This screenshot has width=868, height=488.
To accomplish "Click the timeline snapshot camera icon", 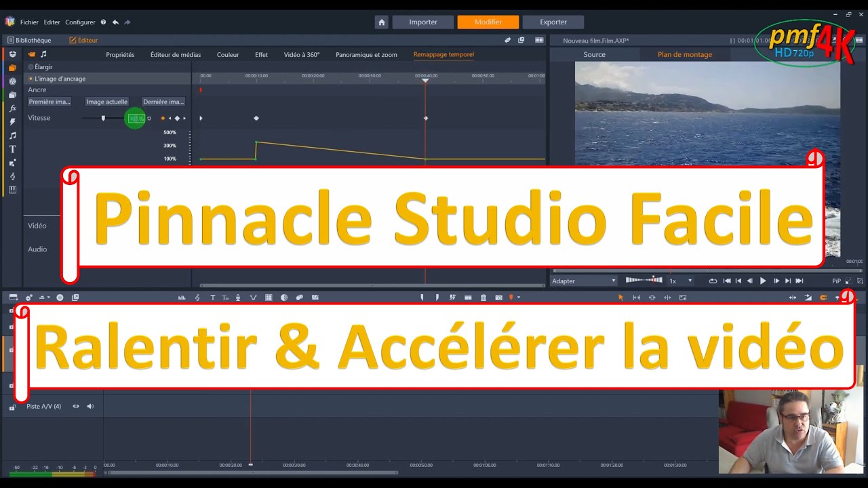I will coord(498,298).
